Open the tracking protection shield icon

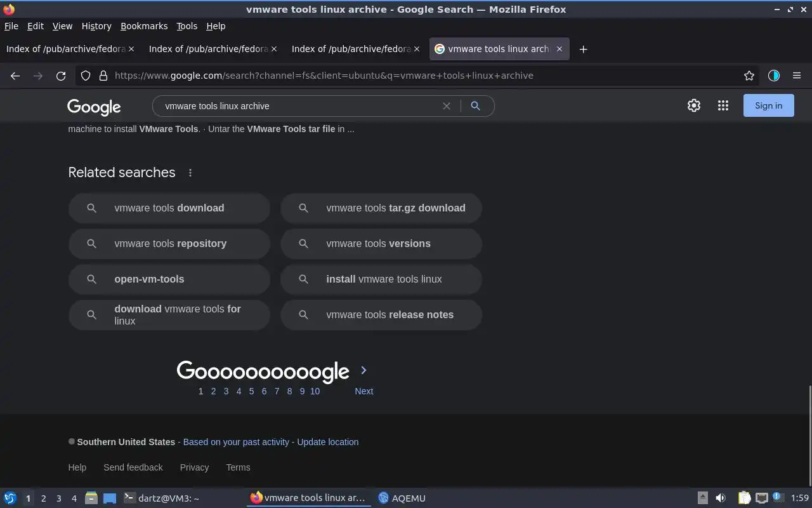pyautogui.click(x=86, y=76)
